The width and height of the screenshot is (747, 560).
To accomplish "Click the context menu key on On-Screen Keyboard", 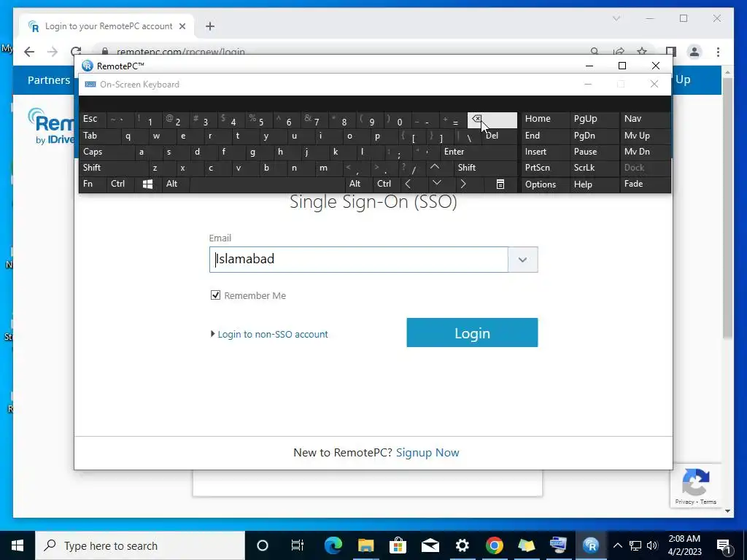I will pos(500,184).
